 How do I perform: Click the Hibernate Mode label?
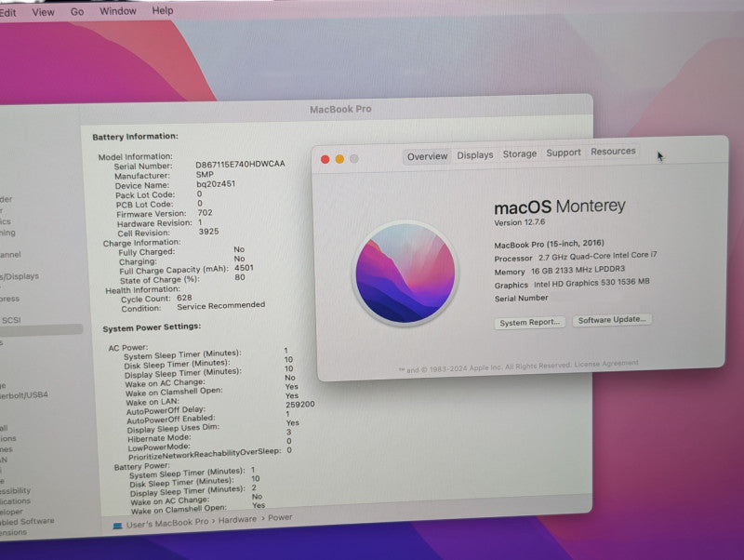tap(159, 438)
